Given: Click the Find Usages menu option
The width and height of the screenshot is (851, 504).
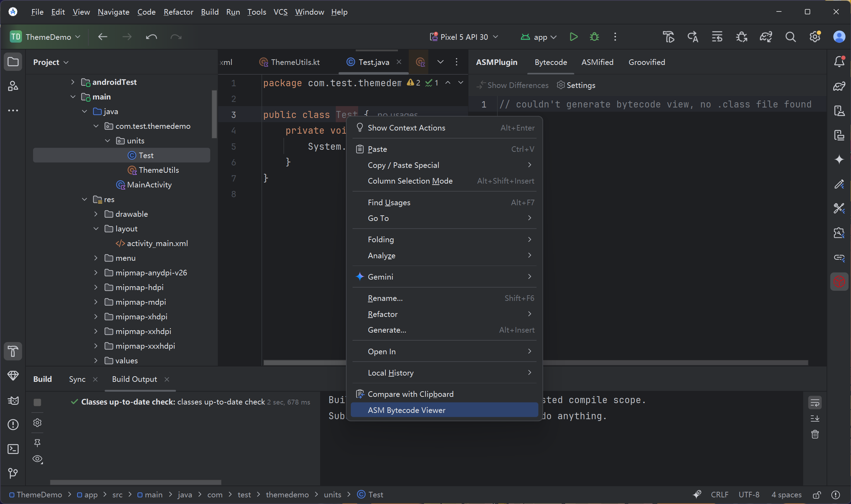Looking at the screenshot, I should (389, 202).
